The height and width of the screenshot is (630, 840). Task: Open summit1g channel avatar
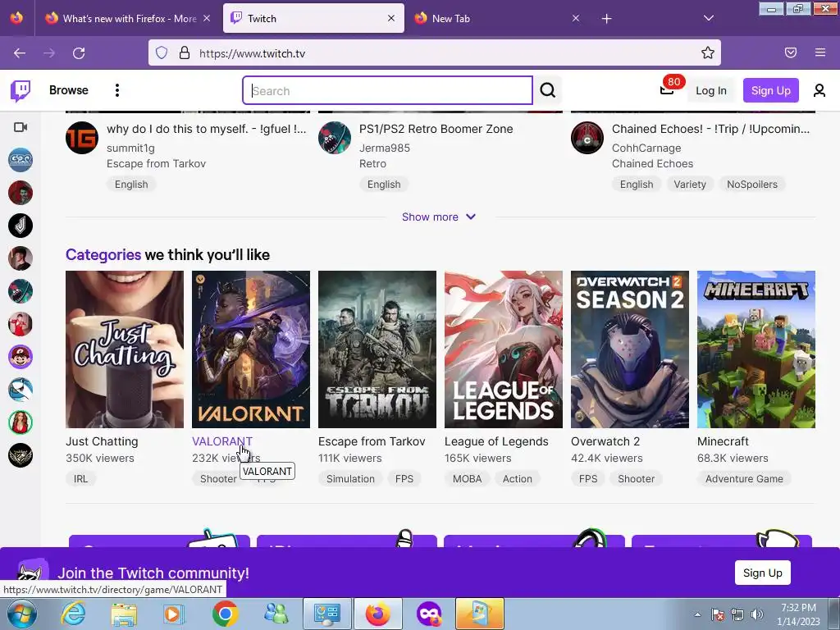(x=82, y=138)
